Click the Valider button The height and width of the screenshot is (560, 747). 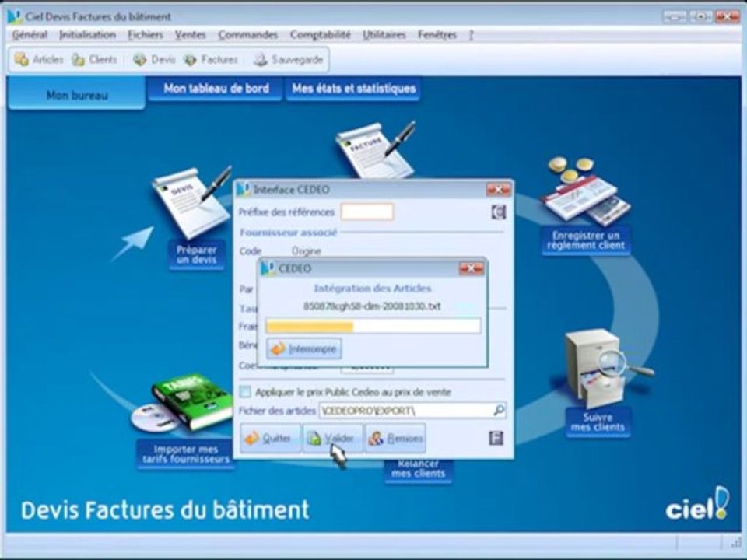click(332, 438)
